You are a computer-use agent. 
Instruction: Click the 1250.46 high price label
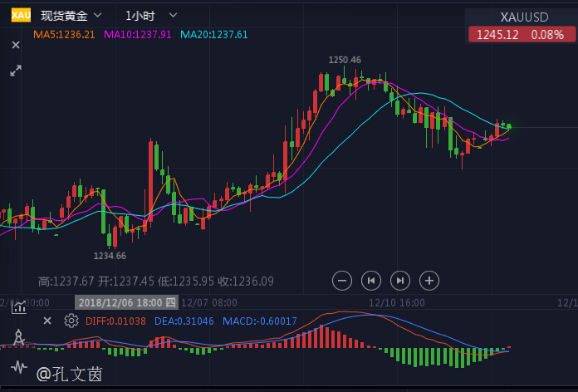click(345, 60)
